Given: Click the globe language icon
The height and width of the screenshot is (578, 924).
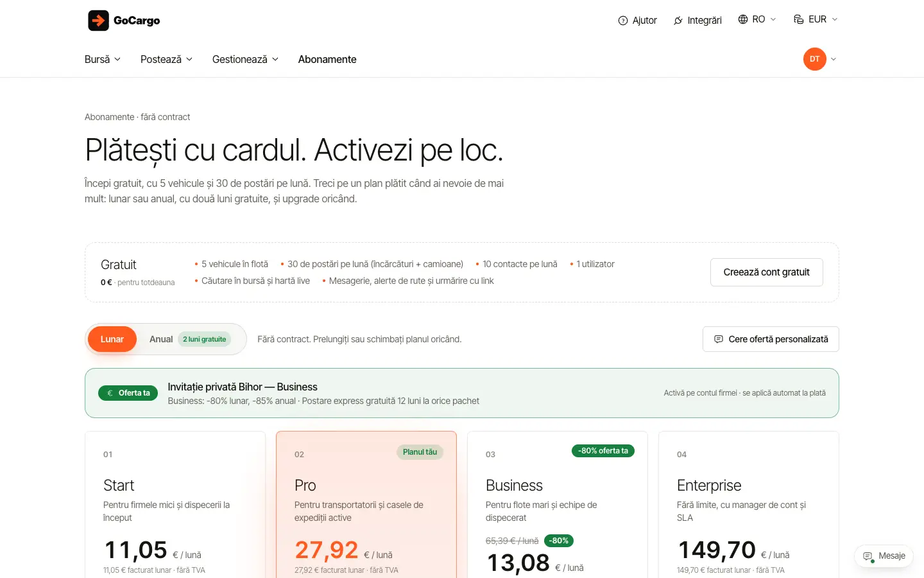Looking at the screenshot, I should coord(743,19).
